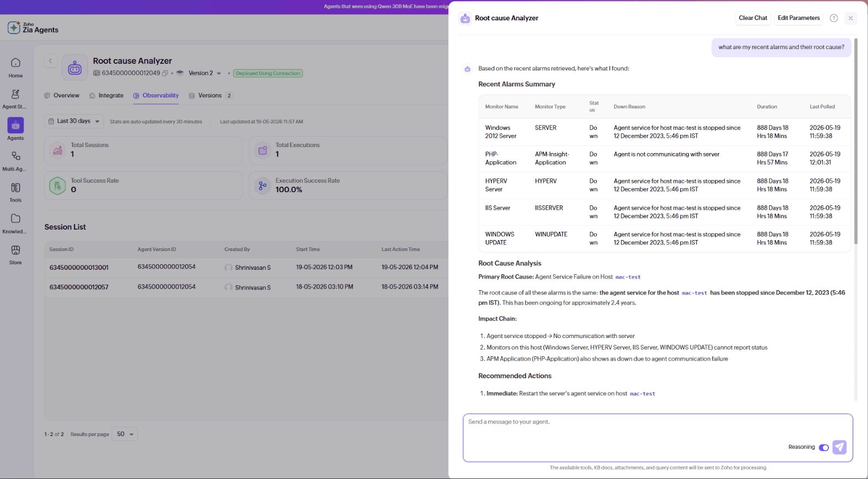Open session 6345000000013001
Screen dimensions: 868x479
[x=79, y=268]
